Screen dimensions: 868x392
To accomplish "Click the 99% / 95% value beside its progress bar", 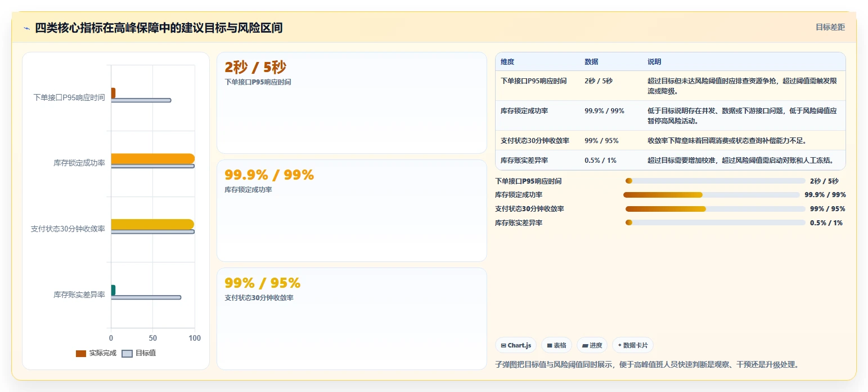I will pyautogui.click(x=827, y=208).
